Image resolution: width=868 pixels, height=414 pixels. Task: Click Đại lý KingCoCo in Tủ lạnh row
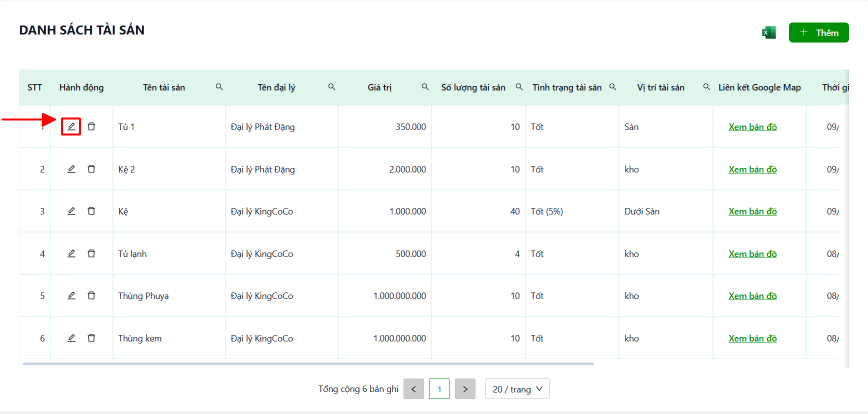point(262,254)
